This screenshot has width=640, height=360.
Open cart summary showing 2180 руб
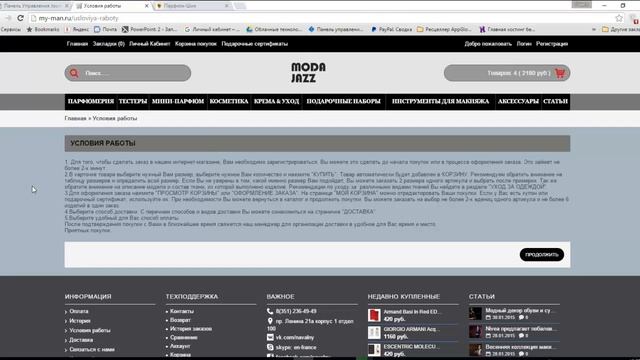pos(507,73)
